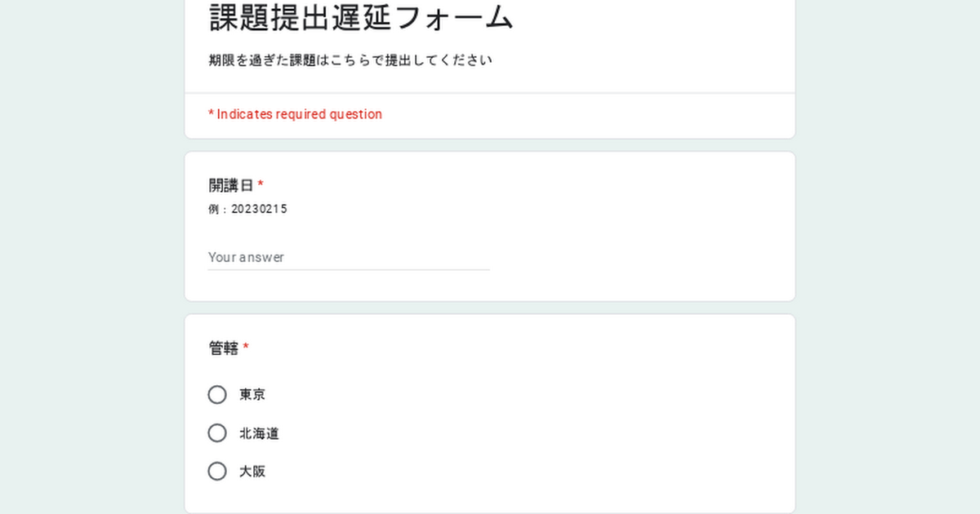Click the 東京 option label text
Image resolution: width=980 pixels, height=514 pixels.
click(252, 394)
